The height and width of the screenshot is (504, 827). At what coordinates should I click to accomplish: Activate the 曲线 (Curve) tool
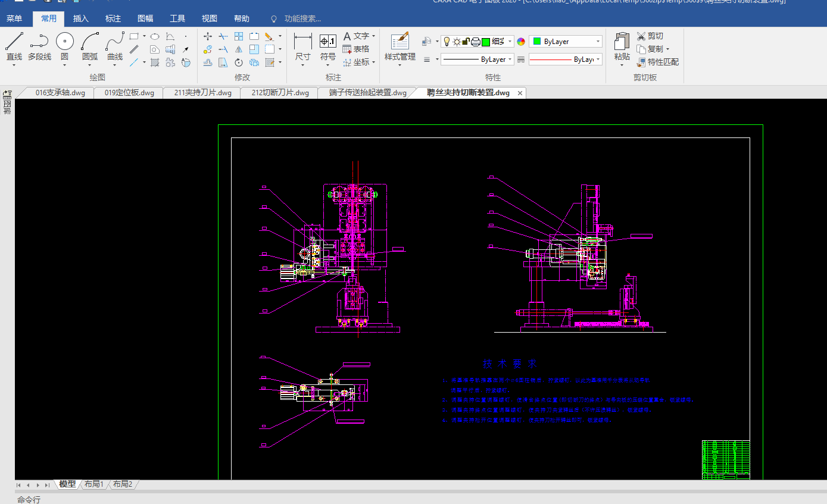(x=115, y=46)
